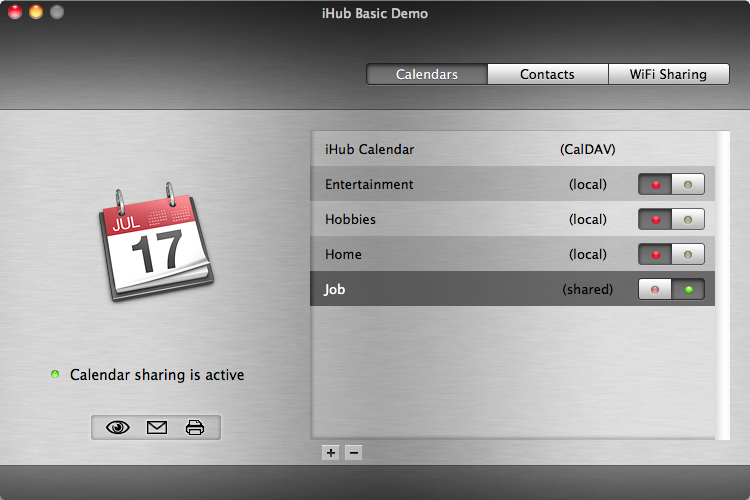Screen dimensions: 750x500
Task: Click the eye preview icon
Action: click(x=118, y=427)
